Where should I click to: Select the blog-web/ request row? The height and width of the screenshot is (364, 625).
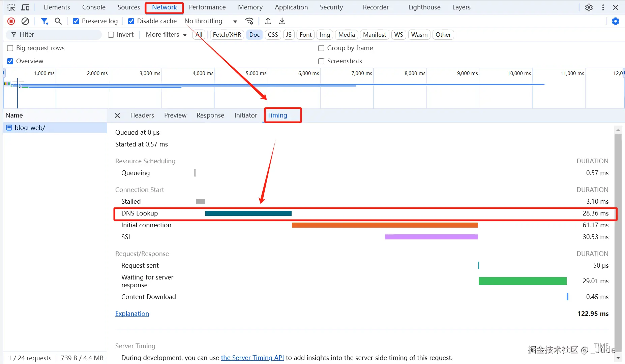click(55, 128)
